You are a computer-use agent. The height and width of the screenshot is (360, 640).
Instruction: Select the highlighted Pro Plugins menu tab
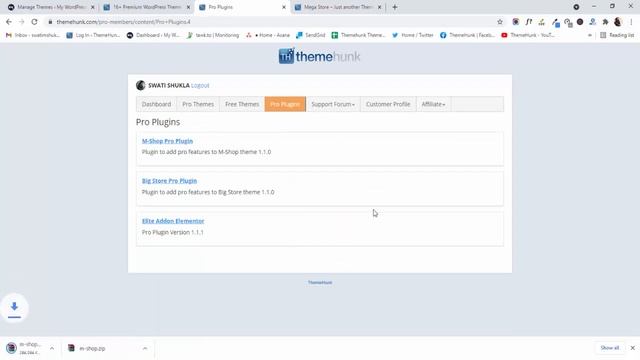point(285,104)
